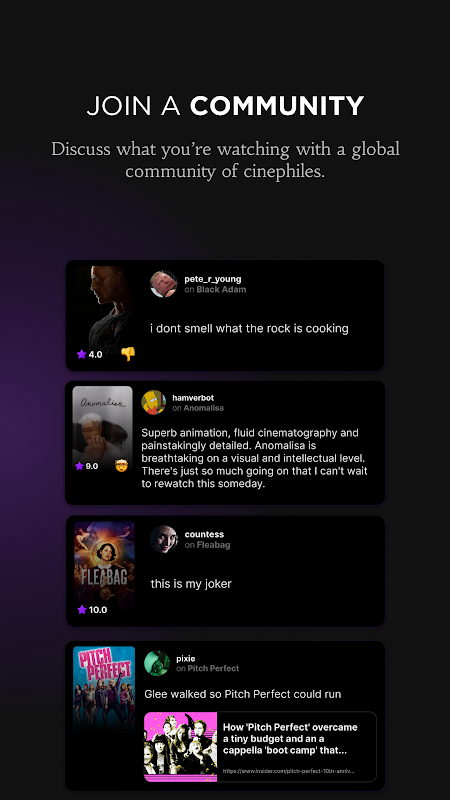This screenshot has height=800, width=450.
Task: Open the 'on Pitch Perfect' title link
Action: [x=208, y=668]
